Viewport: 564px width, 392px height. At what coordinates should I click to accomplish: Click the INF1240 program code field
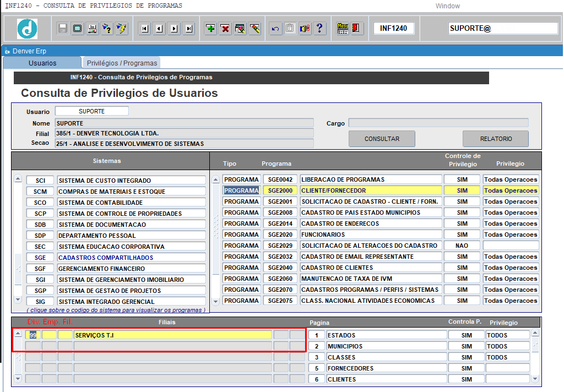393,29
